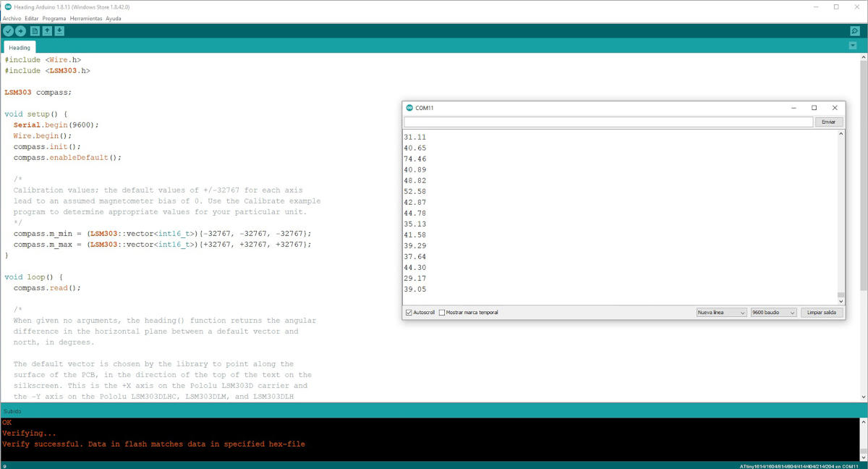The width and height of the screenshot is (868, 469).
Task: Open the Herramientas menu
Action: [86, 18]
